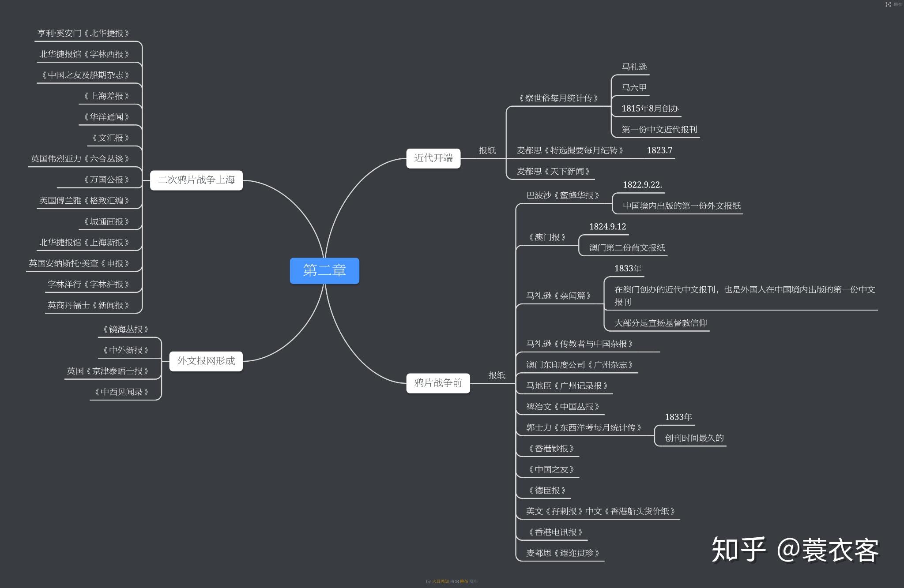Click the 幕布 logo icon in top-right corner
Screen dimensions: 904x588
pos(888,4)
